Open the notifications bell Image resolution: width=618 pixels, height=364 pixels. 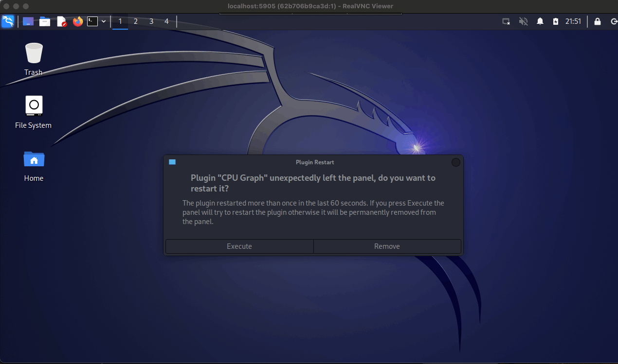540,21
